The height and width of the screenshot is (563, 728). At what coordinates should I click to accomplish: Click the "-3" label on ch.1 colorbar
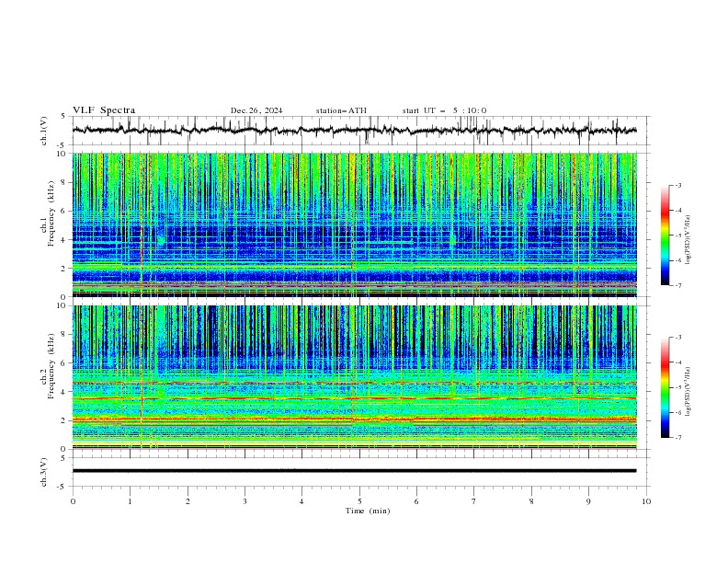point(678,185)
